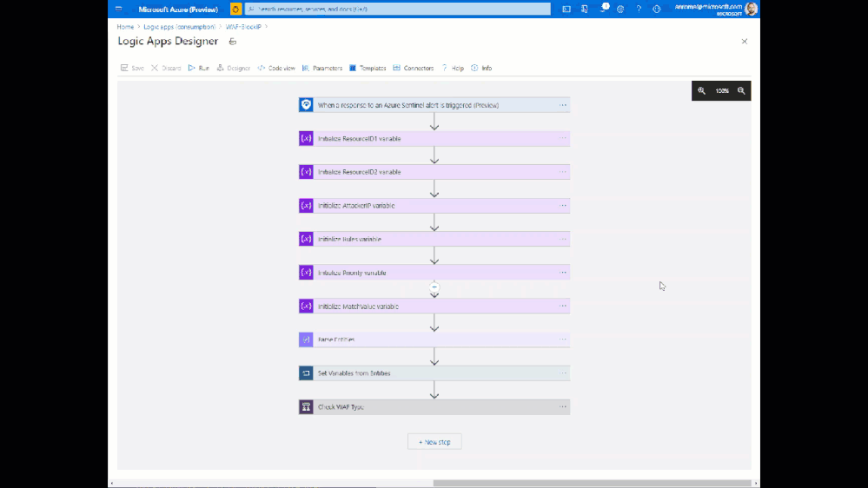
Task: Open Connectors from toolbar
Action: pos(414,68)
